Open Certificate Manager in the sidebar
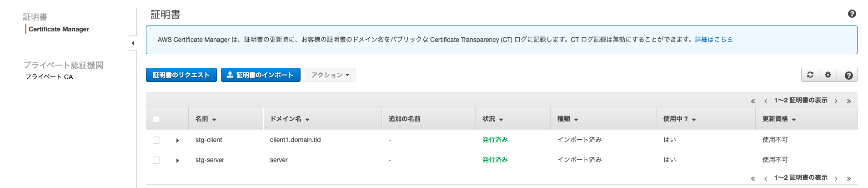This screenshot has width=868, height=188. coord(59,29)
